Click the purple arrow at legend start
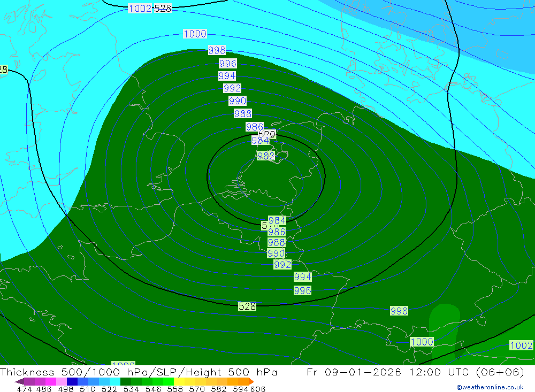535x392 pixels. (x=19, y=381)
